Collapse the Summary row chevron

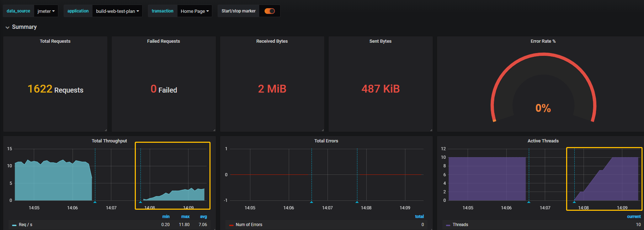click(x=7, y=27)
